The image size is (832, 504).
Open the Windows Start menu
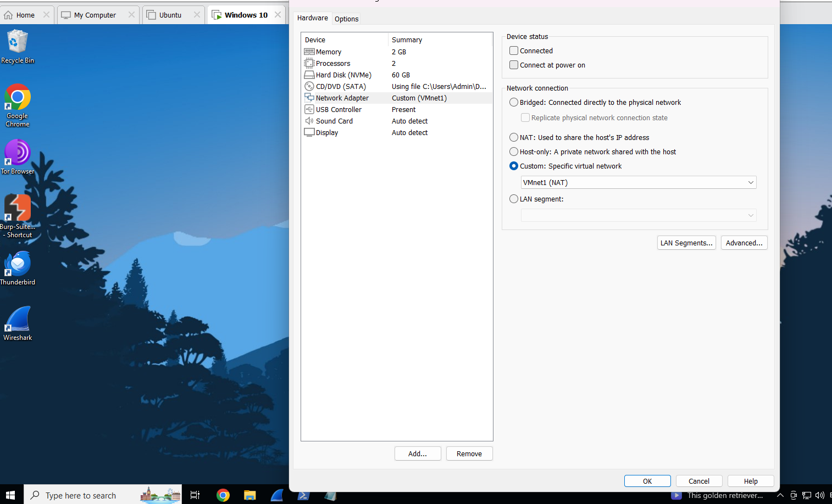10,495
